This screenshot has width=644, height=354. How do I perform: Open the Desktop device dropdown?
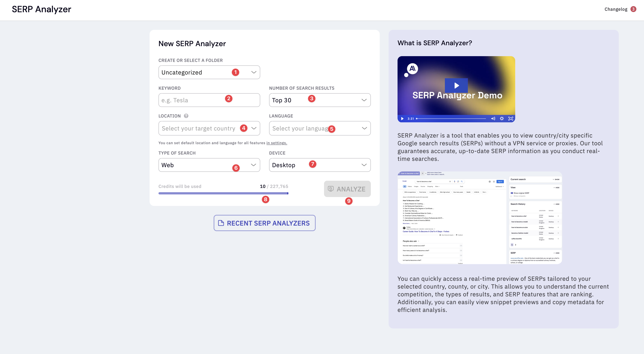pos(320,165)
